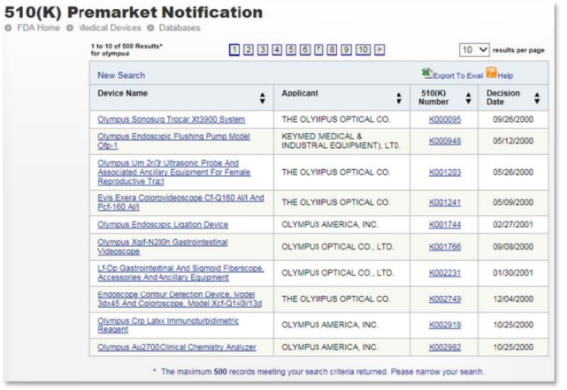Go to results page 7
The image size is (567, 390).
(318, 50)
